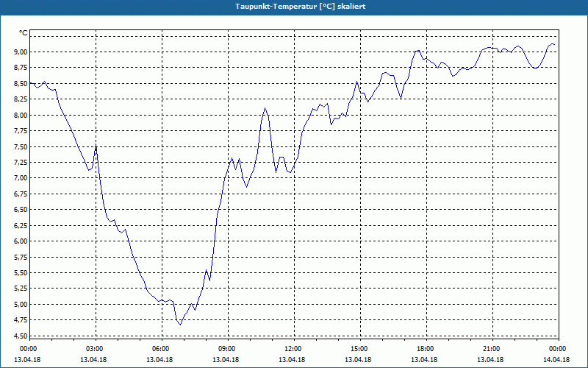Select the '5,75' y-axis label
This screenshot has height=368, width=588.
tap(21, 257)
